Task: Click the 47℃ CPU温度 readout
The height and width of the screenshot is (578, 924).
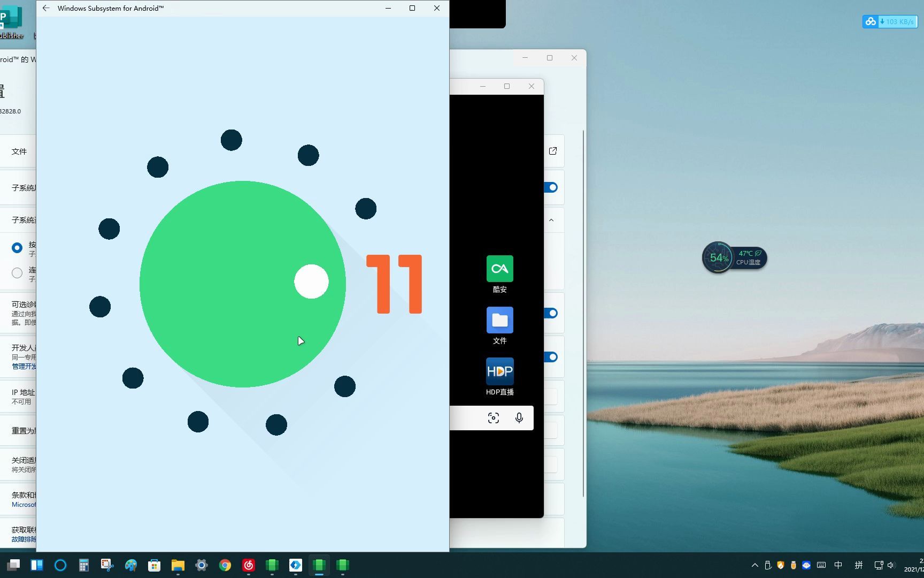Action: coord(749,257)
